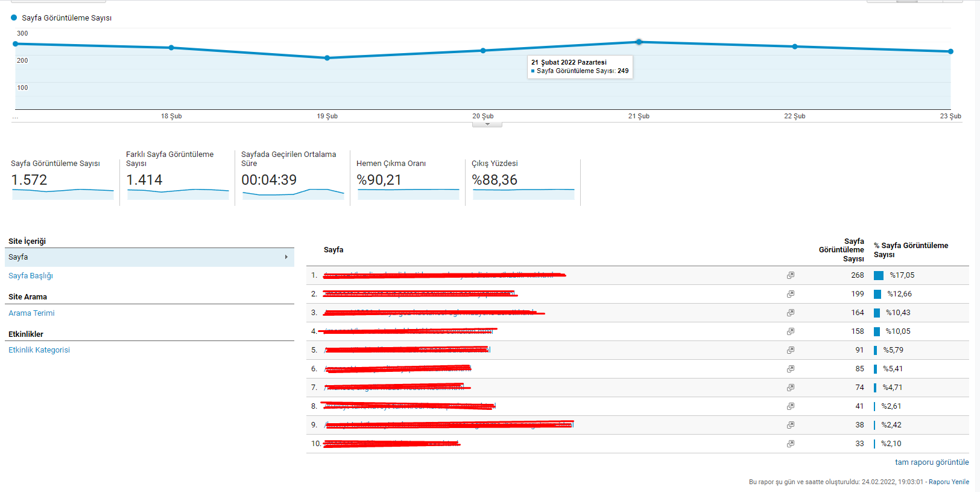Open row 7 page external link icon
This screenshot has width=980, height=492.
[x=790, y=388]
